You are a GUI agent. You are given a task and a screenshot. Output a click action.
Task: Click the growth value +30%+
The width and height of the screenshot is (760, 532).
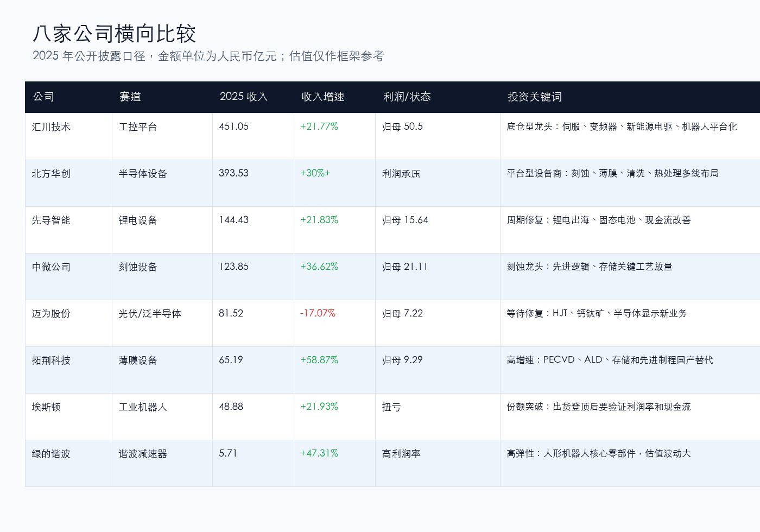pyautogui.click(x=315, y=173)
